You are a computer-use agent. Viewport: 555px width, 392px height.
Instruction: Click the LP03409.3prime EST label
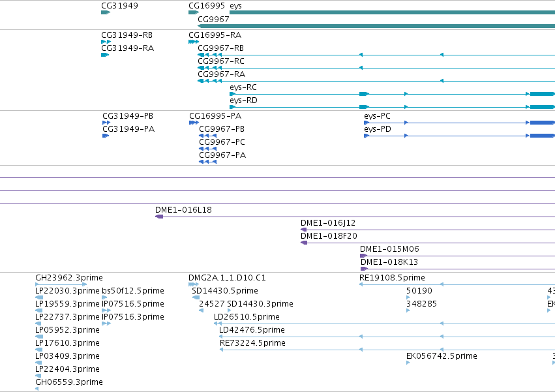coord(67,357)
